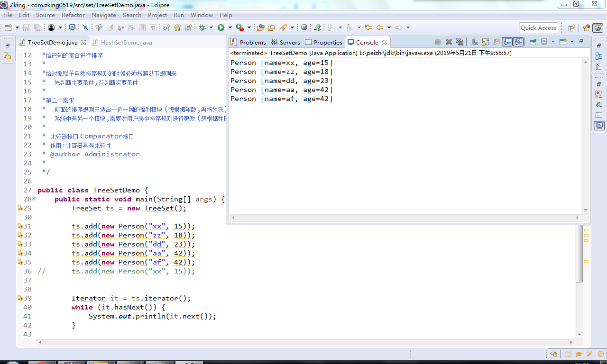Open the Display Selected Console dropdown
Viewport: 607px width, 364px height.
pos(553,42)
